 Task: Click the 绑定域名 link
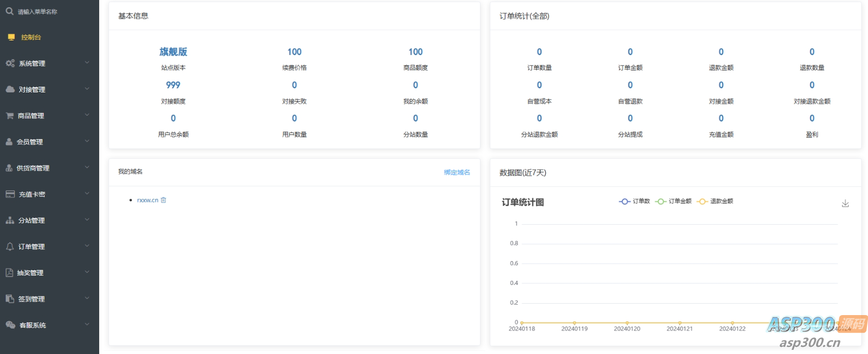point(457,172)
